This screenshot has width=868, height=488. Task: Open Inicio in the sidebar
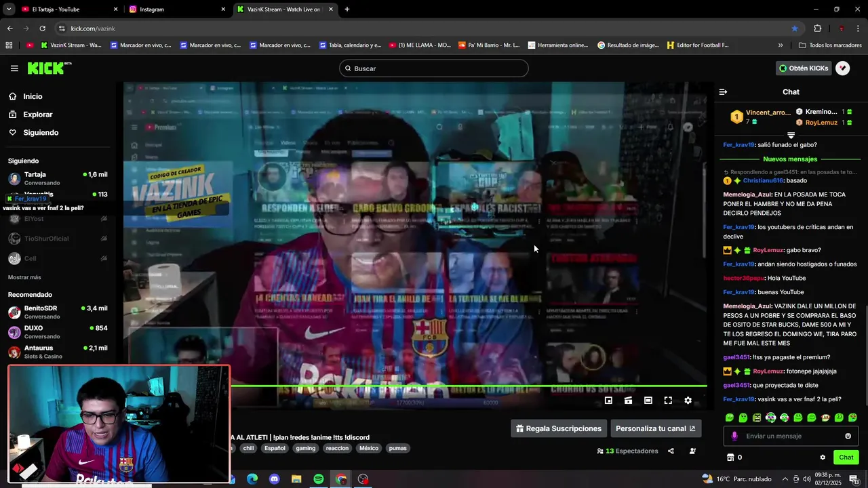(33, 96)
